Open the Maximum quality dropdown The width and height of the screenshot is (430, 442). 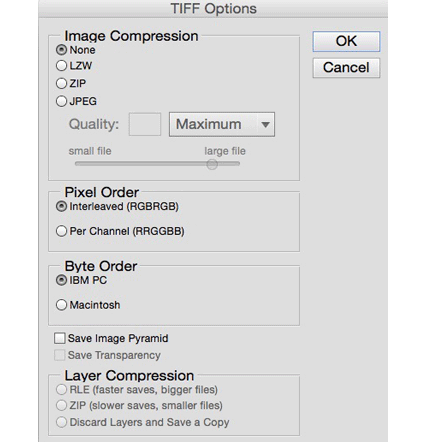coord(222,124)
